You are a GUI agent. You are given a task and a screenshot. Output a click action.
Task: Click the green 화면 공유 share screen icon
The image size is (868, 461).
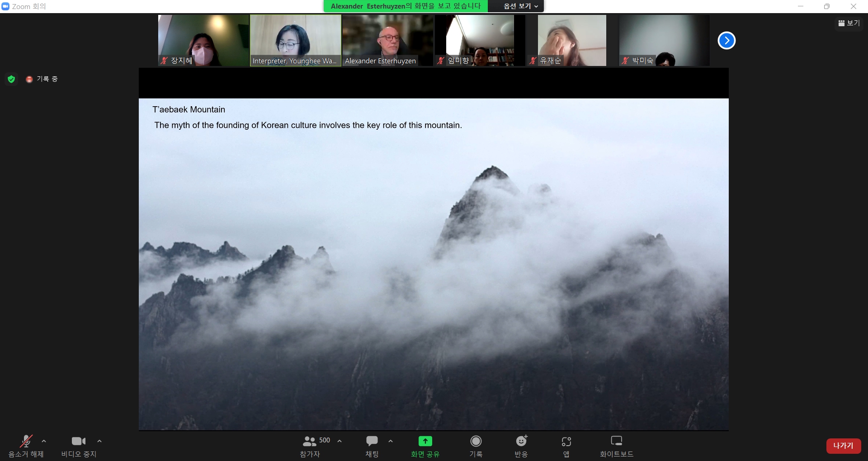click(x=425, y=441)
